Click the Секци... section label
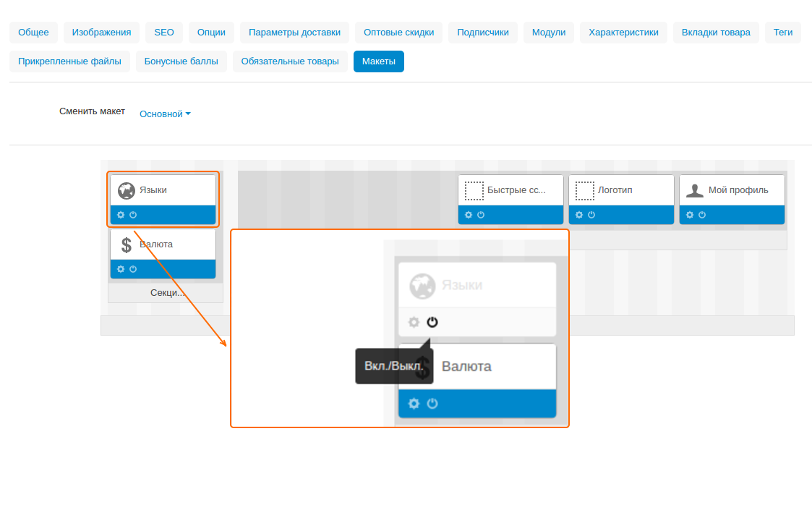This screenshot has width=812, height=507. 167,293
